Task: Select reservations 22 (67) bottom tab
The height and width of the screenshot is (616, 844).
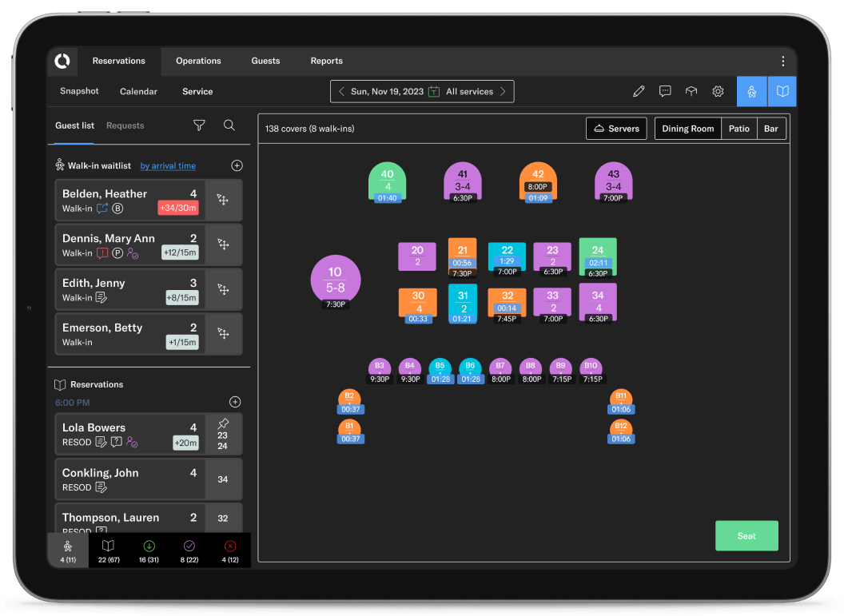Action: coord(109,551)
